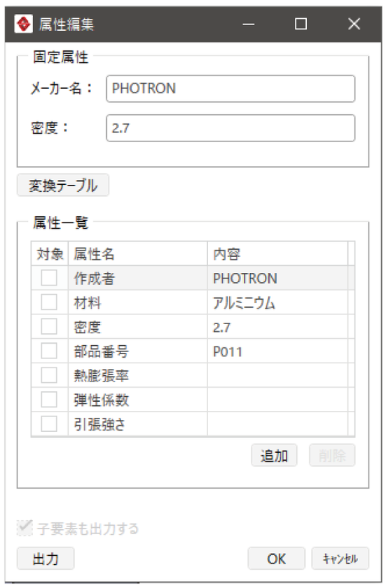The height and width of the screenshot is (588, 386).
Task: Maximize the 属性編集 dialog window
Action: tap(301, 24)
